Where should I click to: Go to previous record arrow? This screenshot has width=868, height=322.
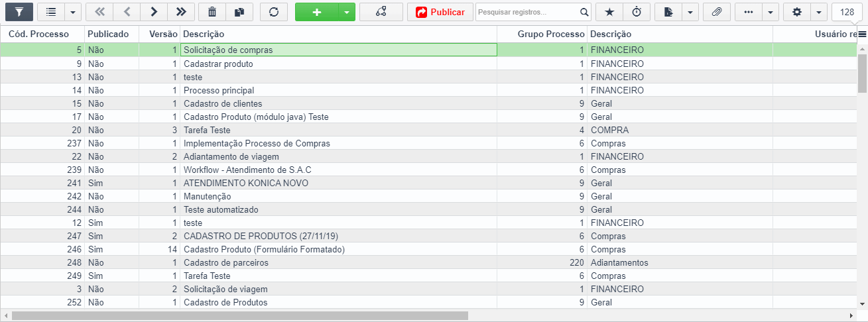pos(127,12)
